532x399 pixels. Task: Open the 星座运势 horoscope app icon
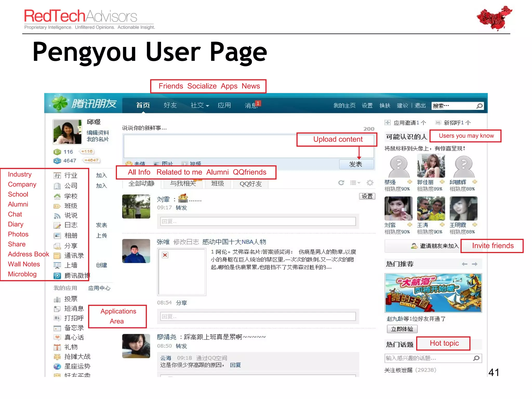click(x=57, y=367)
